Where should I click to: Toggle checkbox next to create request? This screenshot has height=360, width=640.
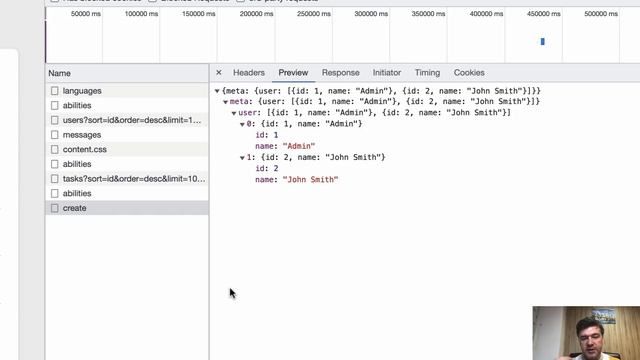55,208
